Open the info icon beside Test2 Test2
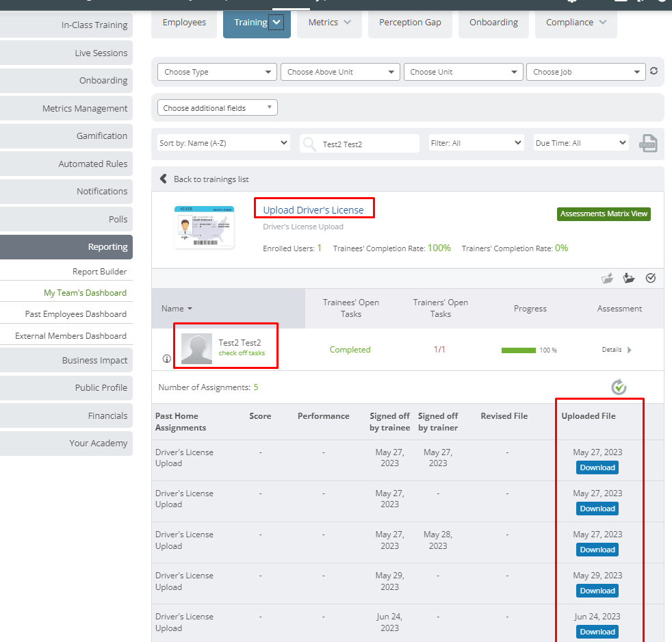 (x=166, y=358)
